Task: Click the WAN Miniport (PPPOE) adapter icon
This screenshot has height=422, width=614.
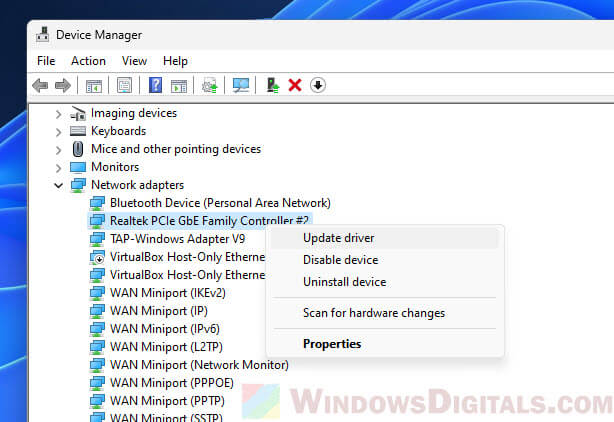Action: (97, 383)
